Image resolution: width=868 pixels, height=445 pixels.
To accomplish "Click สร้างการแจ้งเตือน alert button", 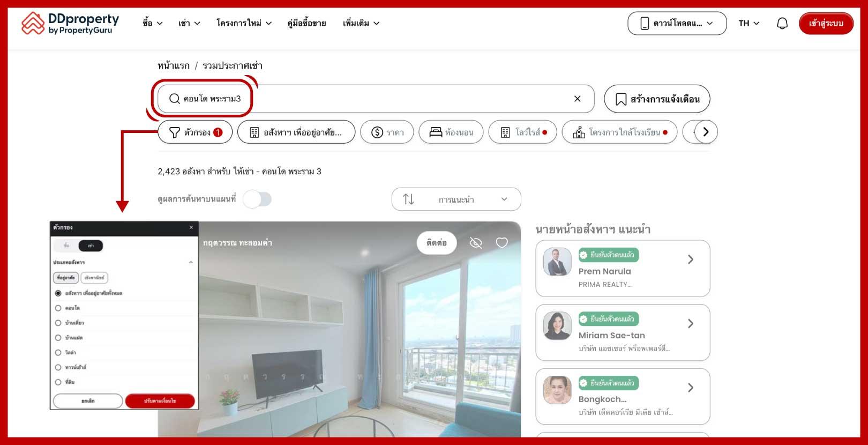I will click(x=657, y=99).
